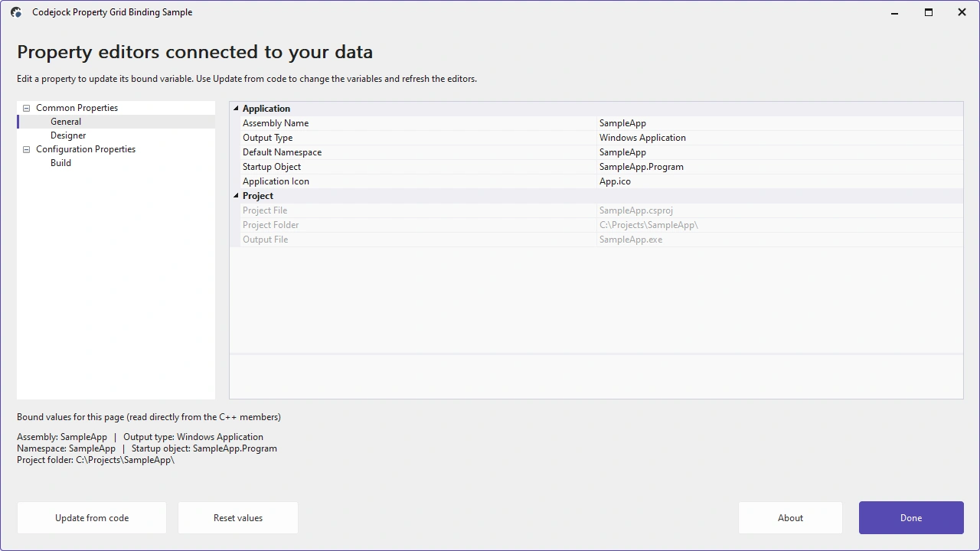Click the Application category header text
The image size is (980, 551).
point(266,109)
